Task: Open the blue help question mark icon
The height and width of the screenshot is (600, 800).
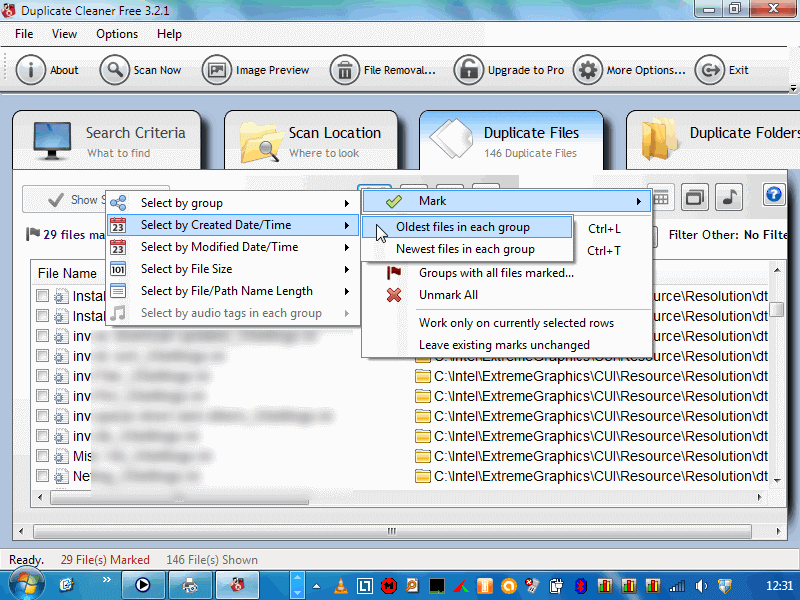Action: 773,195
